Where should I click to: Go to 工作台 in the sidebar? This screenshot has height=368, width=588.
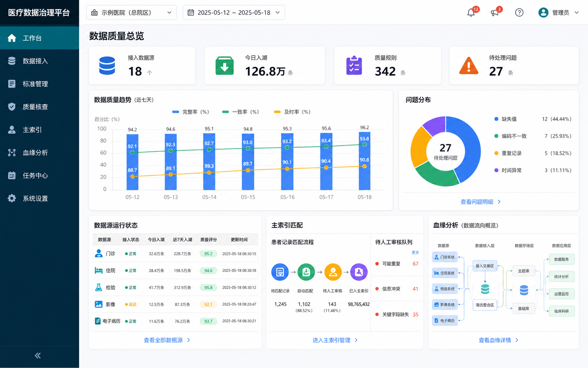39,38
